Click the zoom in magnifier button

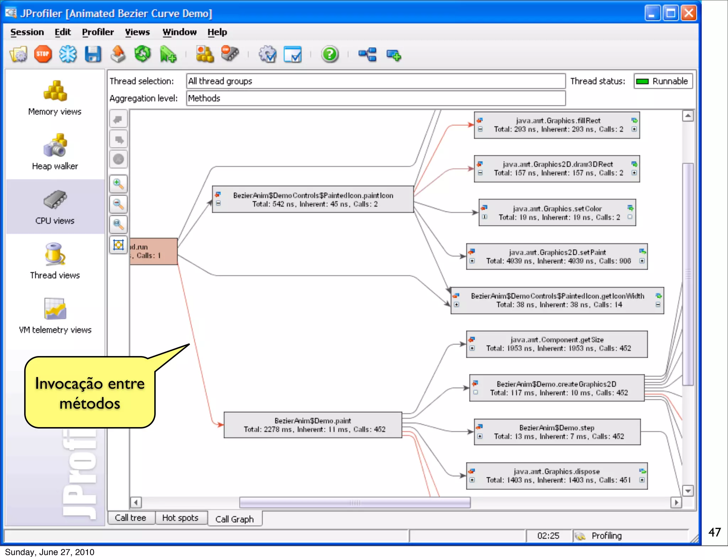[x=118, y=184]
